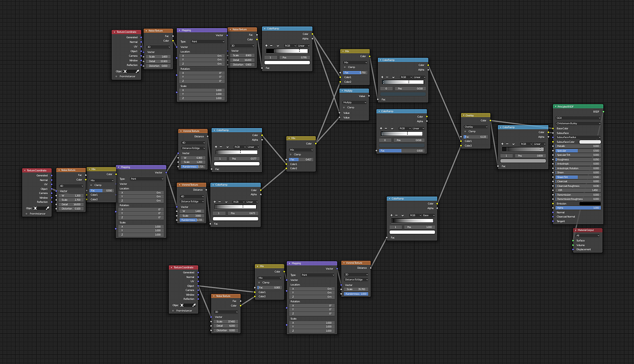Open the white Subsurface Color swatch

coord(590,142)
